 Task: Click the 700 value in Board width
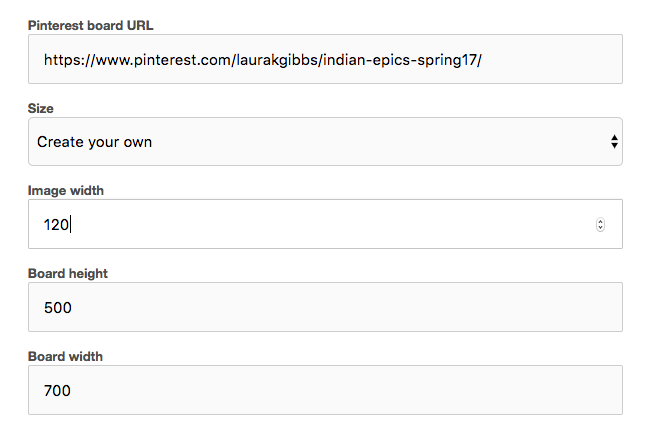point(58,390)
